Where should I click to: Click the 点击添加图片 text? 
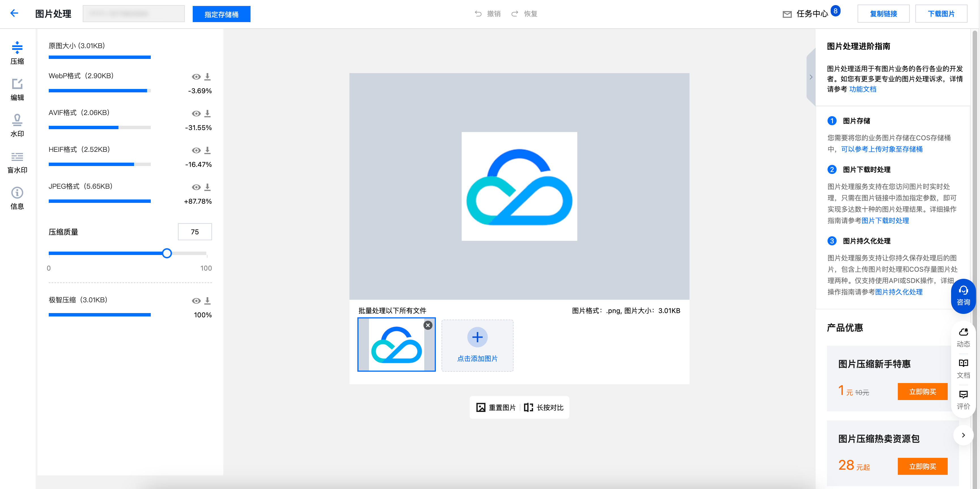[478, 359]
